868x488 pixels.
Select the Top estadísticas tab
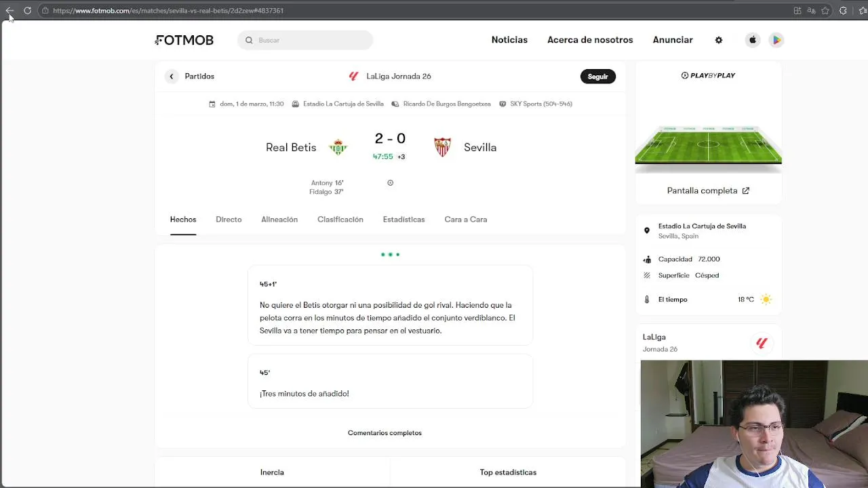pos(508,472)
